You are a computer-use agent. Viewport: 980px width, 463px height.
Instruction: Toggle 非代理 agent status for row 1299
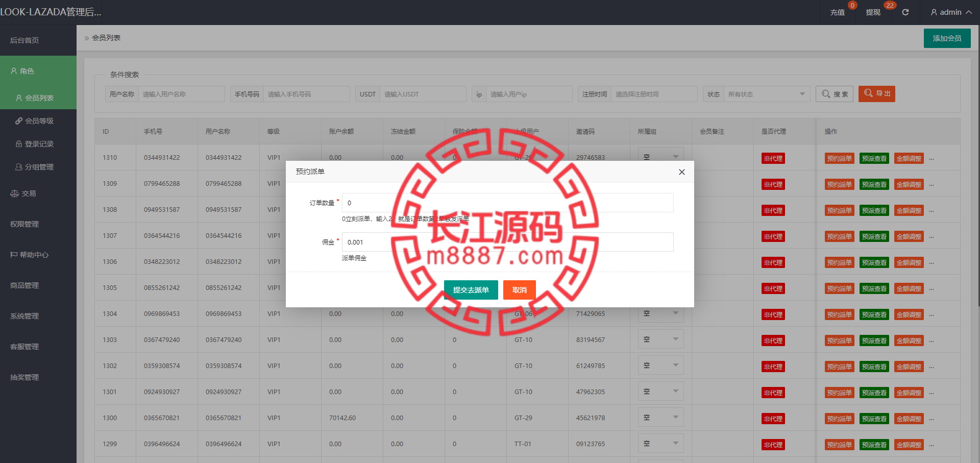[x=773, y=445]
